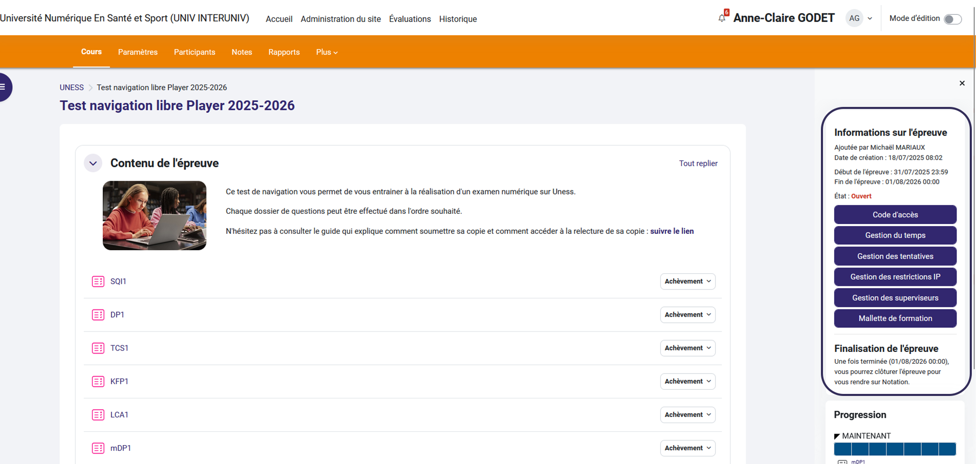Switch to the Participants tab

coord(194,52)
